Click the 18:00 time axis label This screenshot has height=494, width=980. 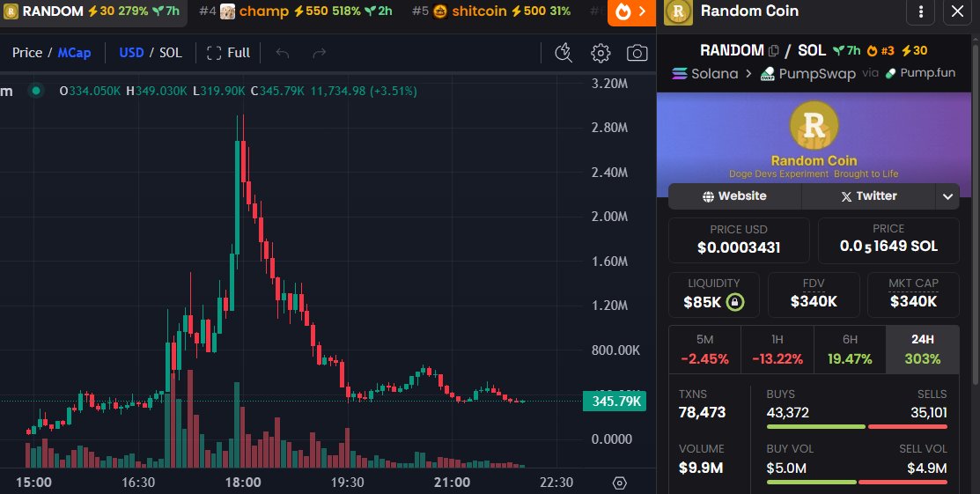[x=243, y=483]
